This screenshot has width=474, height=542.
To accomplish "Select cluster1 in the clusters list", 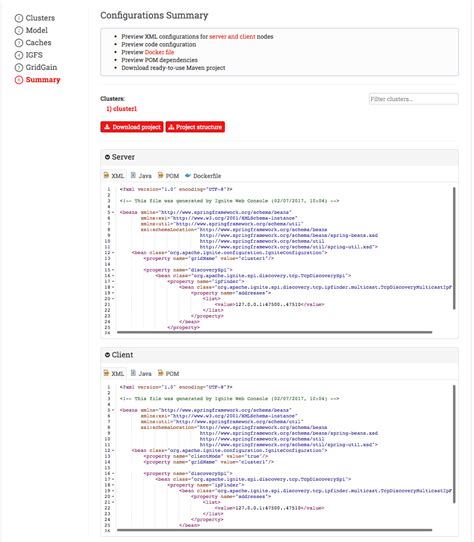I will click(x=121, y=109).
